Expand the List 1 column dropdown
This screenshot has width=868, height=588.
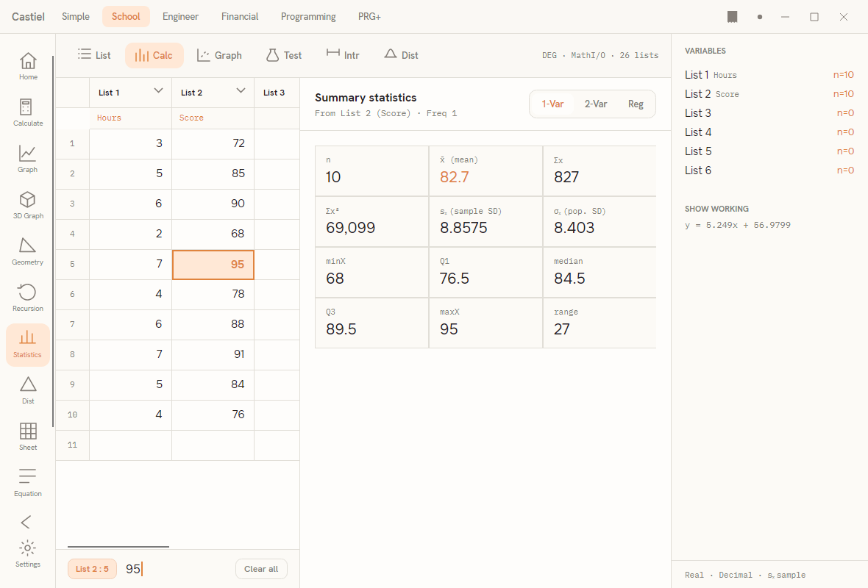point(158,90)
